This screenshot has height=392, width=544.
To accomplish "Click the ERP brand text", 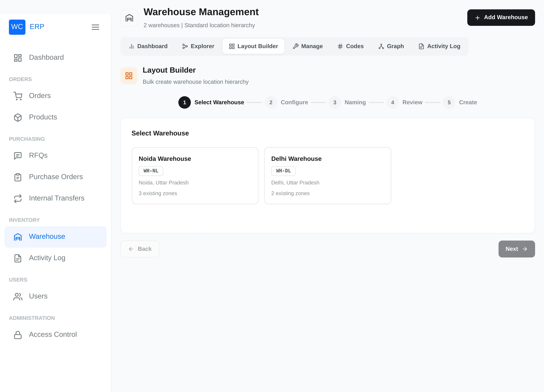I will pos(37,27).
